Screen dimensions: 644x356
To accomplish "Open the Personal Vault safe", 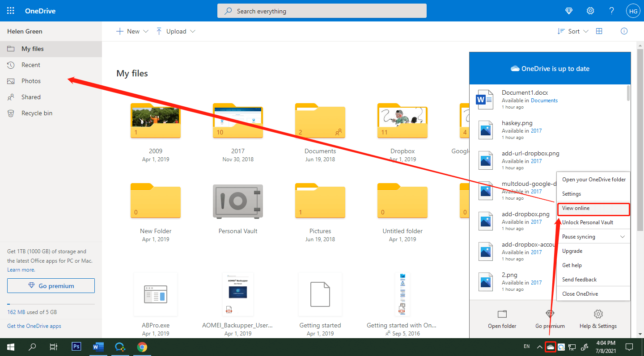I will coord(238,201).
